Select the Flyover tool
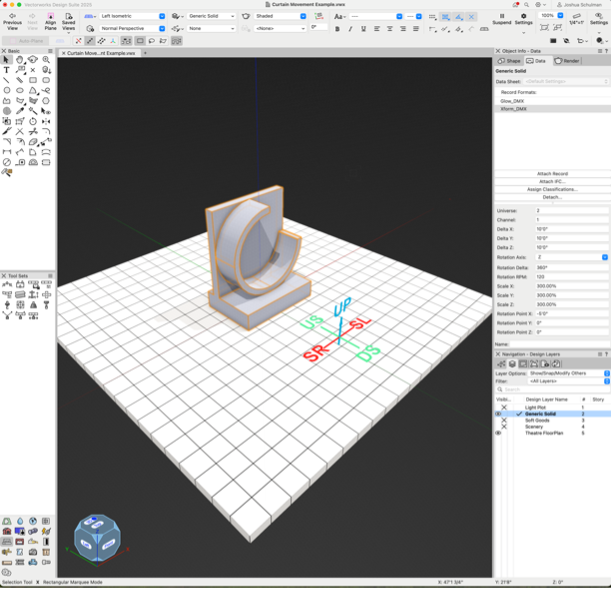 click(x=33, y=60)
